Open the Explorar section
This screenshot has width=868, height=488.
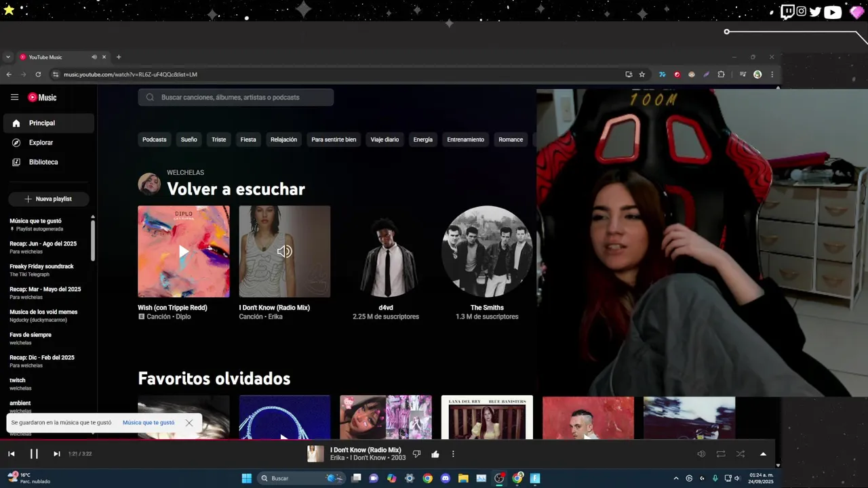tap(48, 143)
